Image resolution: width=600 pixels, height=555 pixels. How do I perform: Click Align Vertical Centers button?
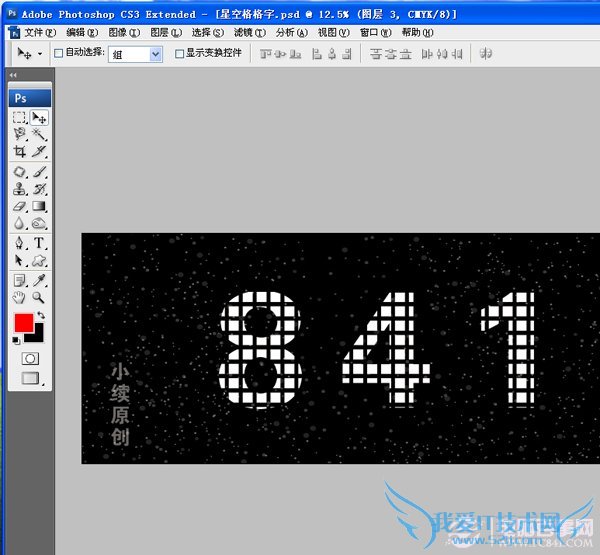[280, 54]
